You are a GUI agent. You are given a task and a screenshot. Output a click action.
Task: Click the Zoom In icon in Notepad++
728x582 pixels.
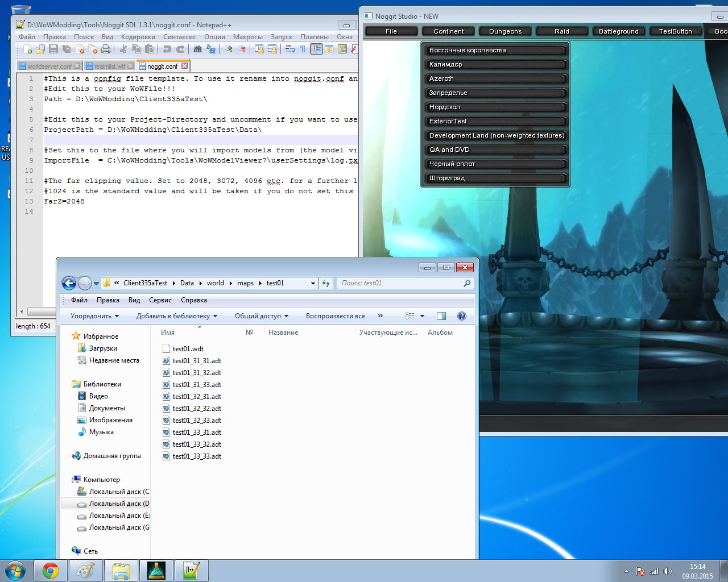pos(229,49)
